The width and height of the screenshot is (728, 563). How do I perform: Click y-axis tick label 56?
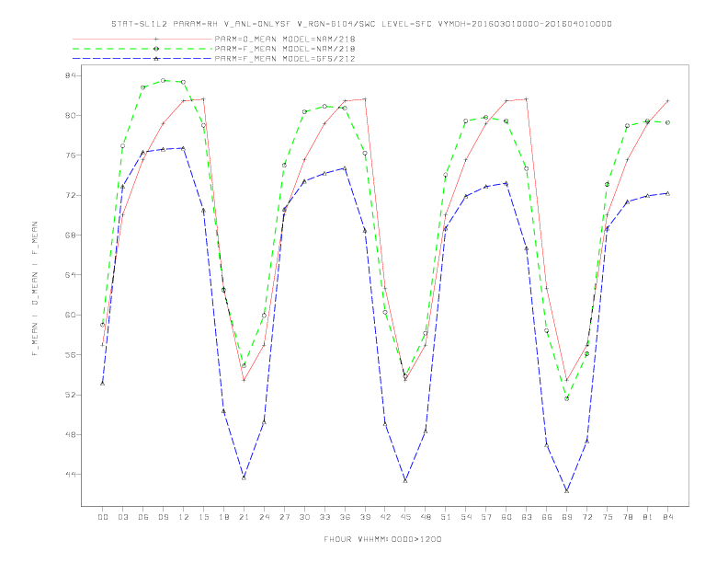70,355
